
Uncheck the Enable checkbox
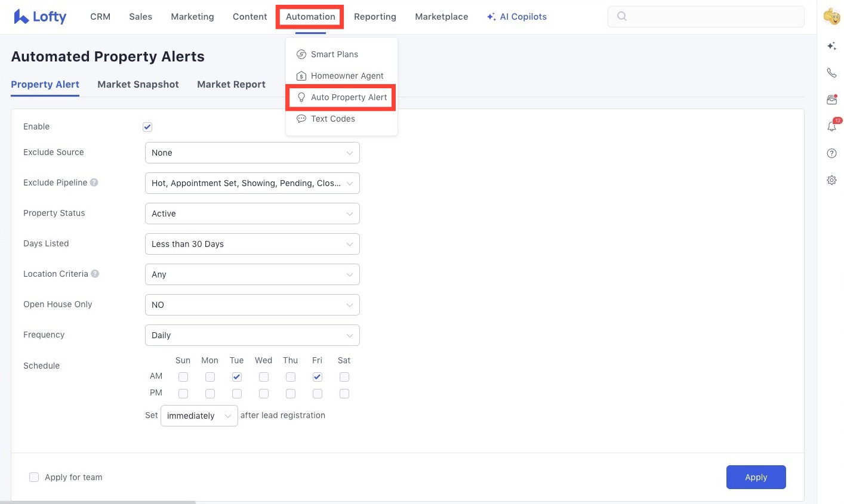point(147,127)
